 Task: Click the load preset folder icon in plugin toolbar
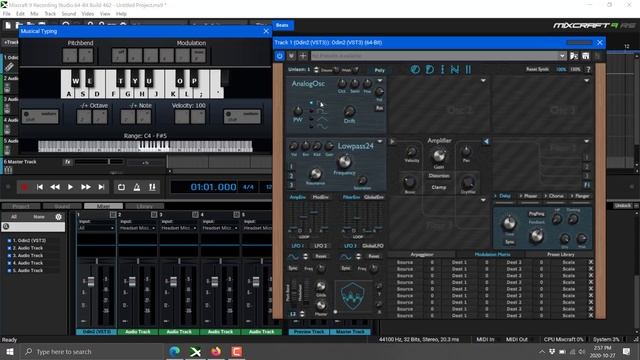(x=574, y=56)
